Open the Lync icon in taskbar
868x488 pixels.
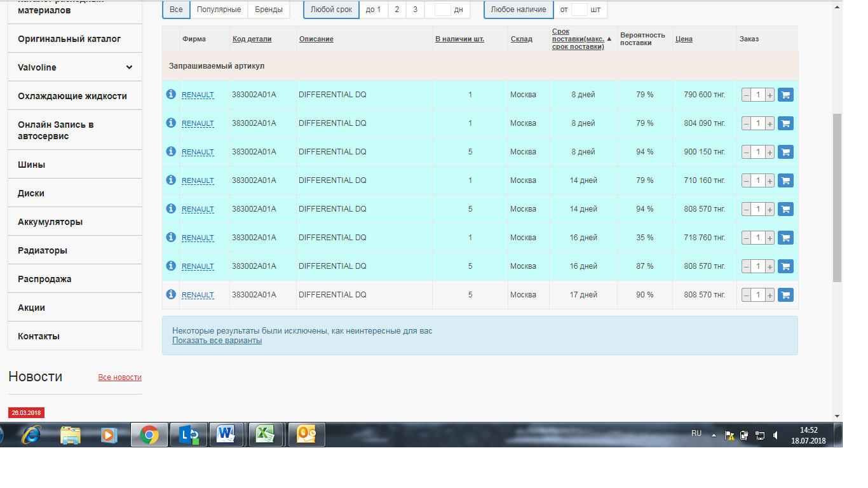coord(189,435)
